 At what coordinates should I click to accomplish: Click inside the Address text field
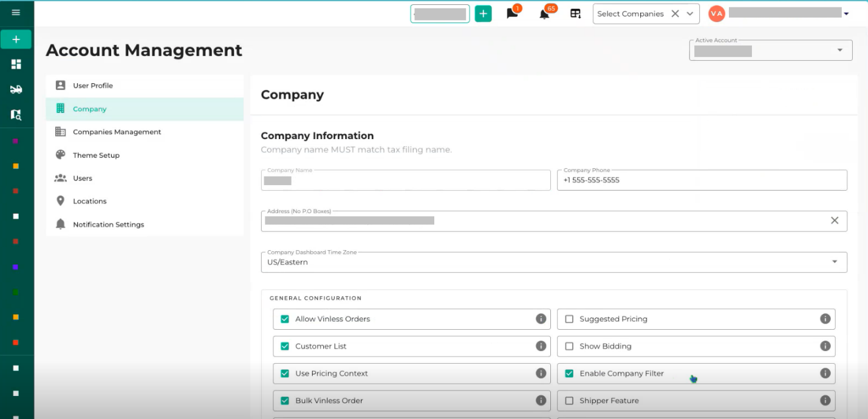click(554, 221)
